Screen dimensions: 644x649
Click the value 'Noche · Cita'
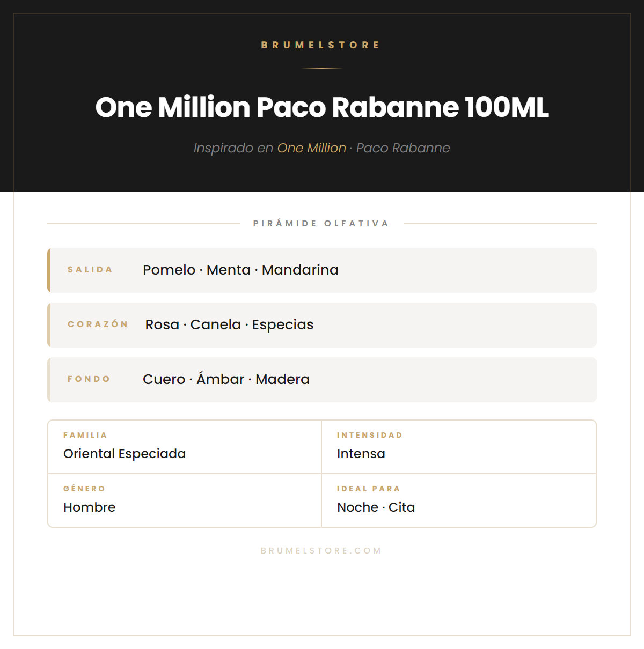(x=376, y=507)
